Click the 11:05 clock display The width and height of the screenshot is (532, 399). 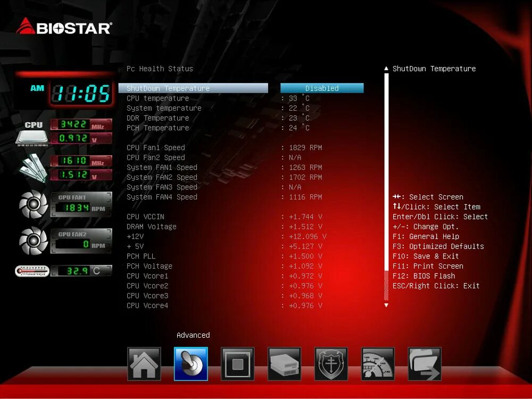(x=81, y=93)
